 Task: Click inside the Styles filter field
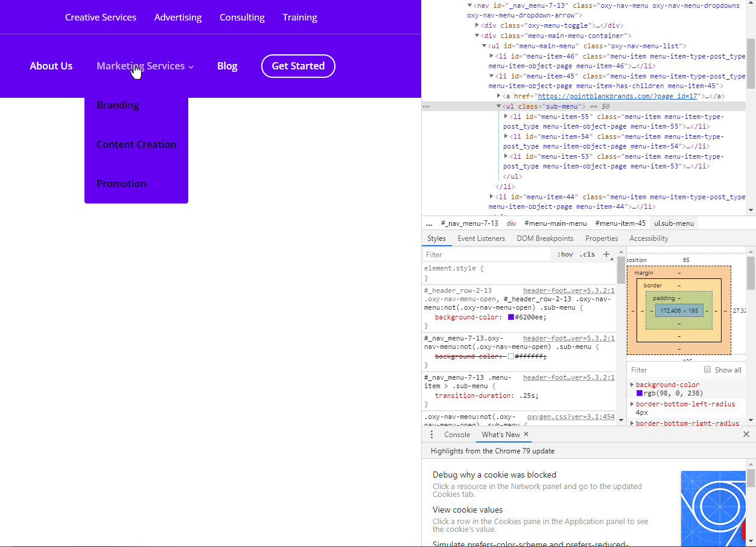[x=483, y=254]
